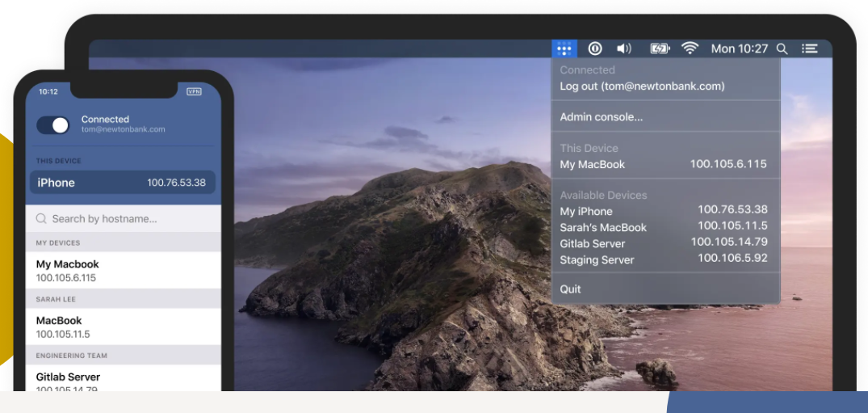Tap the VPN status badge on iPhone
Image resolution: width=868 pixels, height=413 pixels.
(x=195, y=91)
